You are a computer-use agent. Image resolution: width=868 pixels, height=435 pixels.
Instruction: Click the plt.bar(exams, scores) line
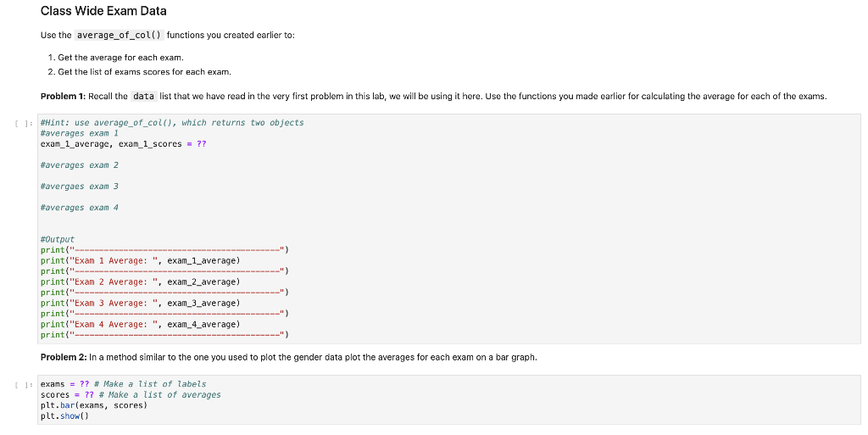(94, 405)
